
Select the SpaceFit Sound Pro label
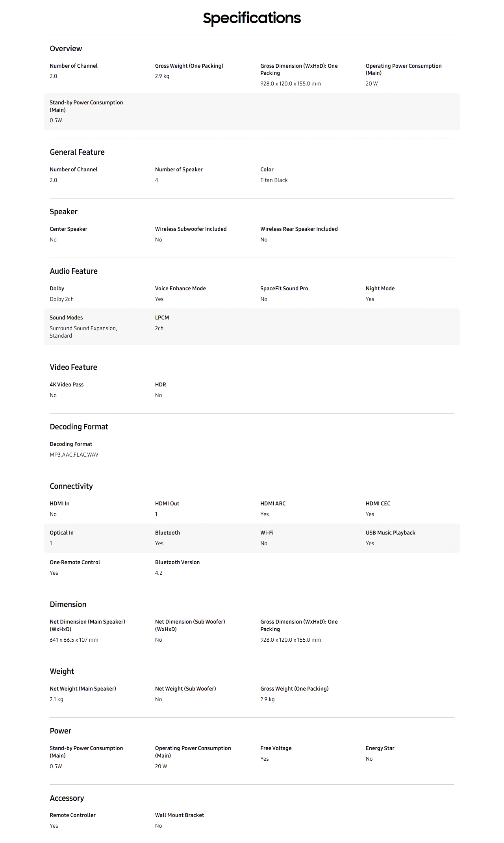(284, 288)
